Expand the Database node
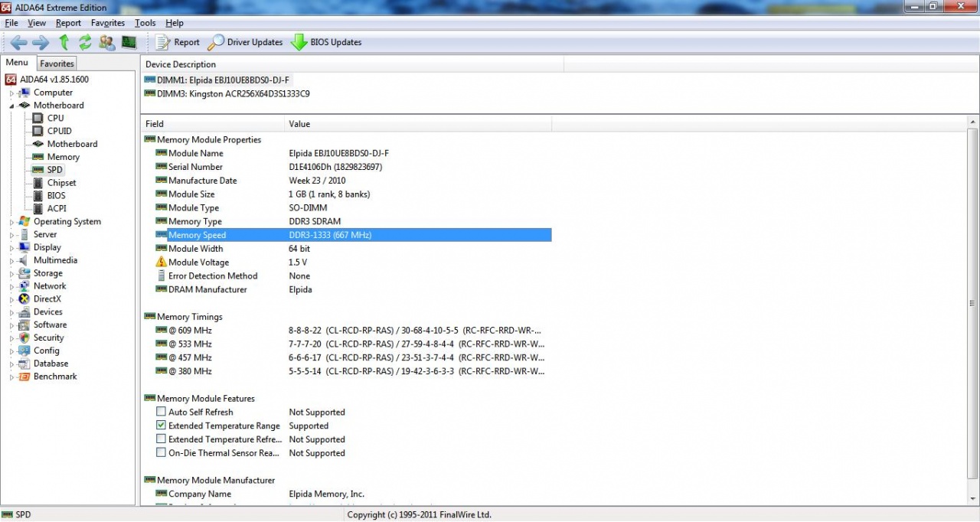The height and width of the screenshot is (522, 980). [11, 364]
